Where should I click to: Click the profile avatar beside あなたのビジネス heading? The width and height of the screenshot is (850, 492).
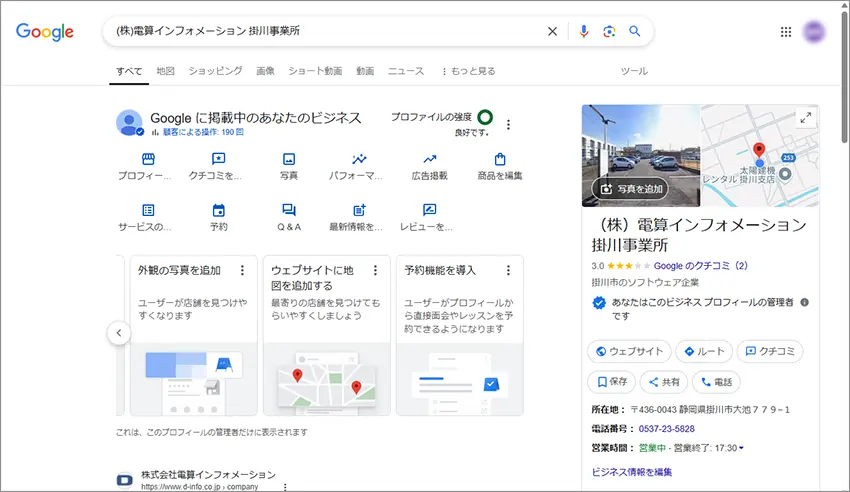point(130,122)
